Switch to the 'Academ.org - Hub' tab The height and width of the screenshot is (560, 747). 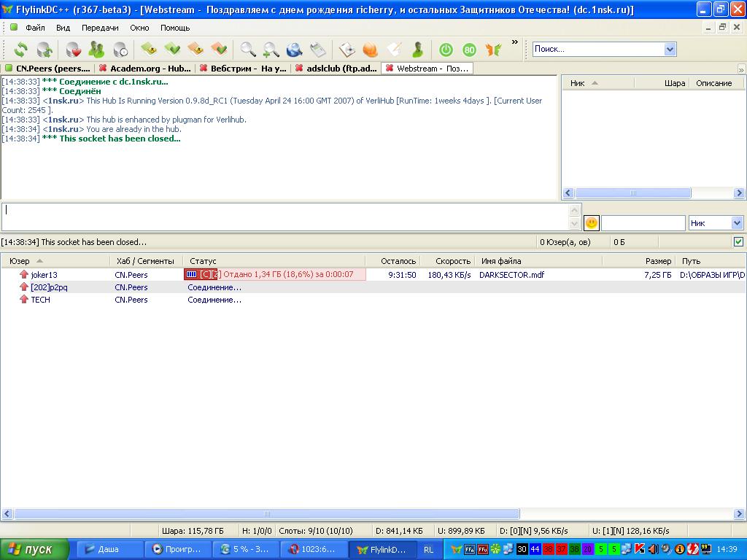coord(144,69)
